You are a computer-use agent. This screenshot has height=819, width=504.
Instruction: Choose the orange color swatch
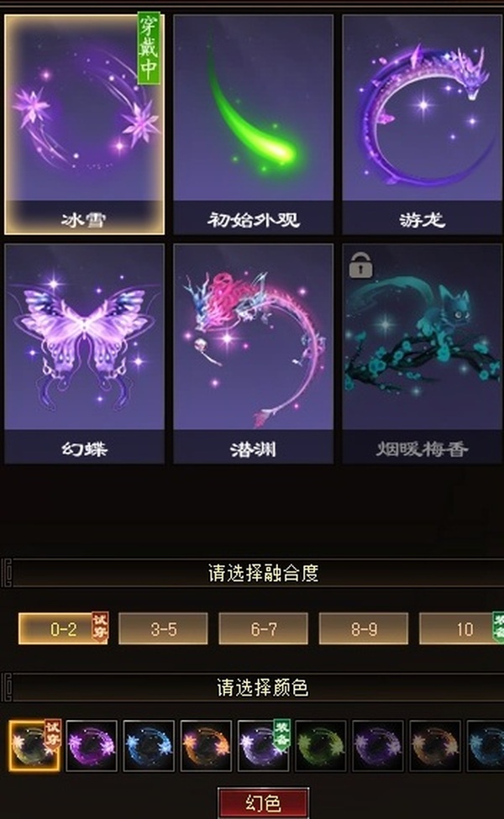206,746
